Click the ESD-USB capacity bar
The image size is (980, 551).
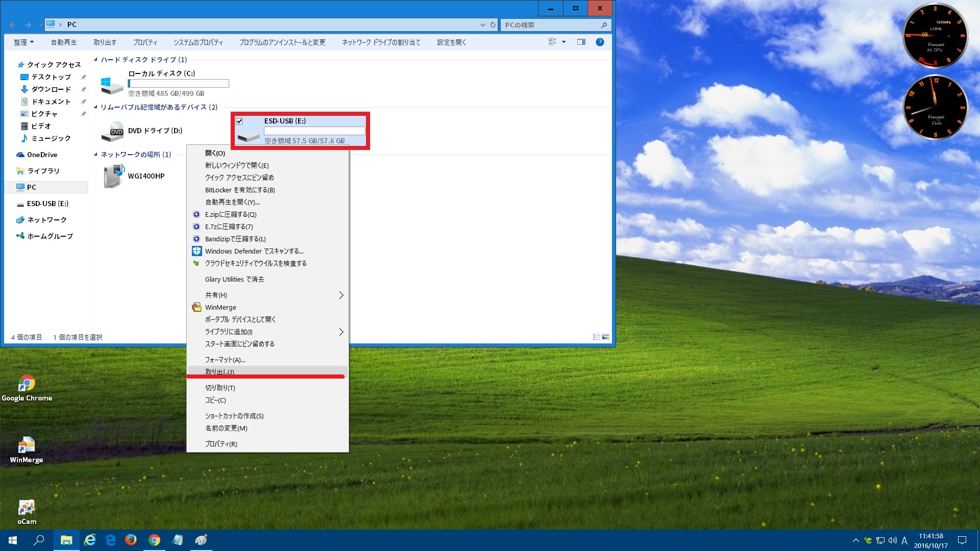[314, 131]
